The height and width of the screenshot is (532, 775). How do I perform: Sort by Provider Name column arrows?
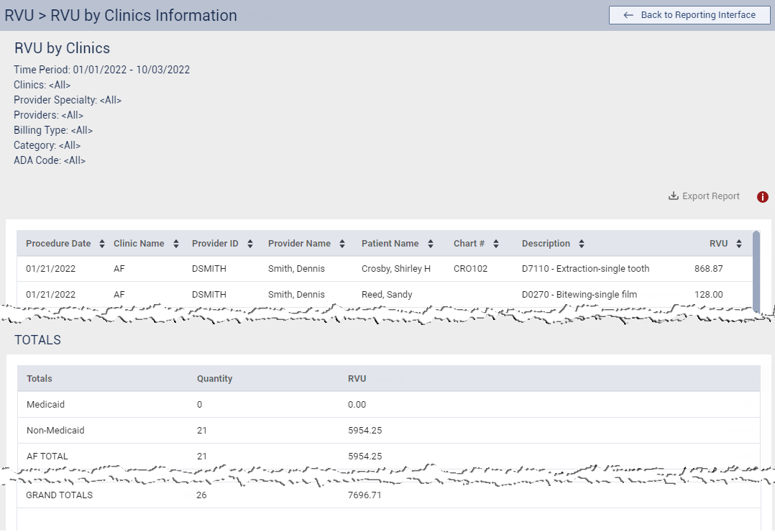[x=342, y=244]
